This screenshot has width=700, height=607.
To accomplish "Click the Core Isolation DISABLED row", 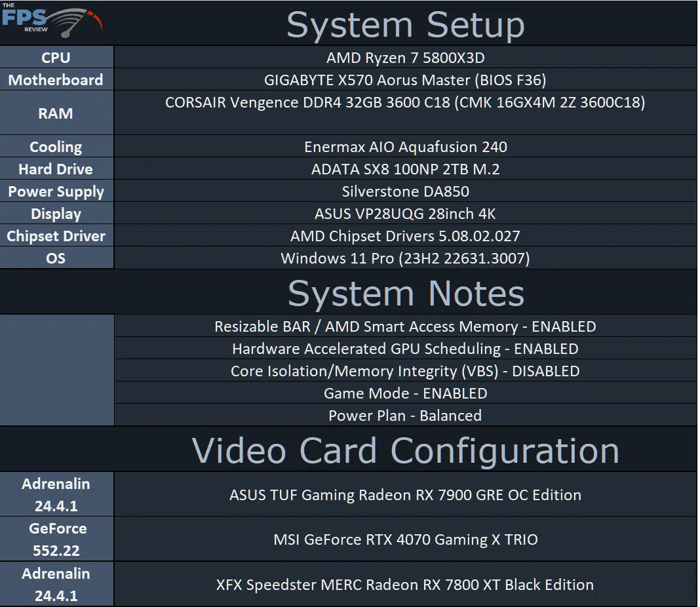I will (405, 371).
